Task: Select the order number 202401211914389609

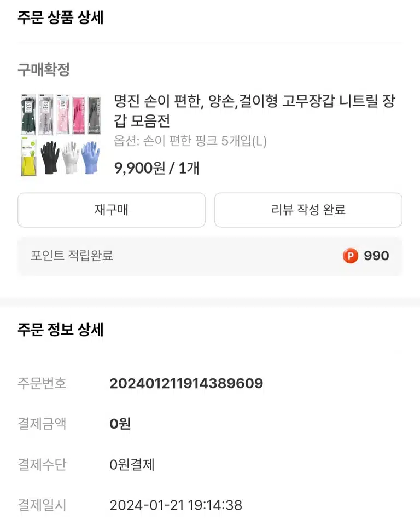Action: coord(186,383)
